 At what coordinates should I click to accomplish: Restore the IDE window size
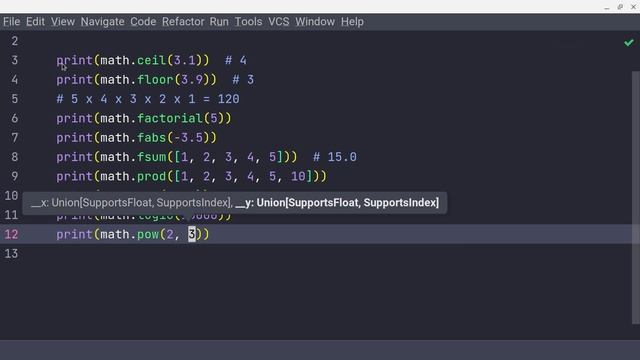(x=620, y=7)
